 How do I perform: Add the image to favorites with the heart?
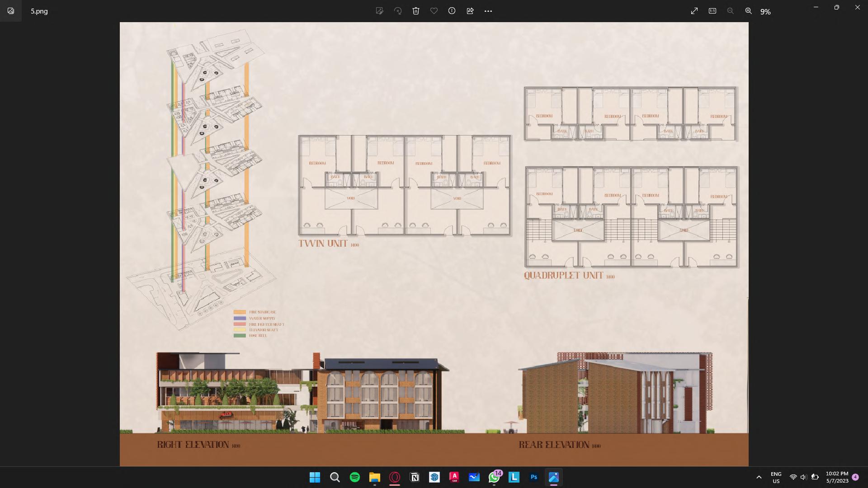pyautogui.click(x=434, y=11)
